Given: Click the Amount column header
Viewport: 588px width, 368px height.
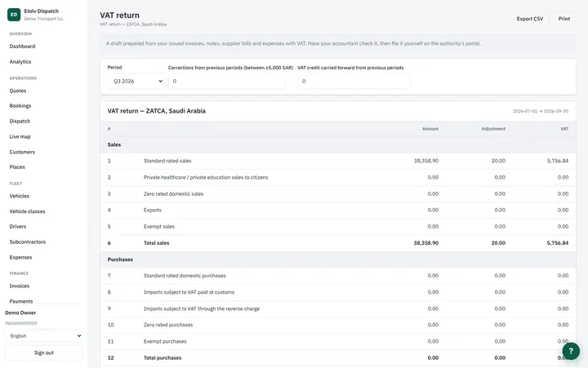Looking at the screenshot, I should point(430,129).
